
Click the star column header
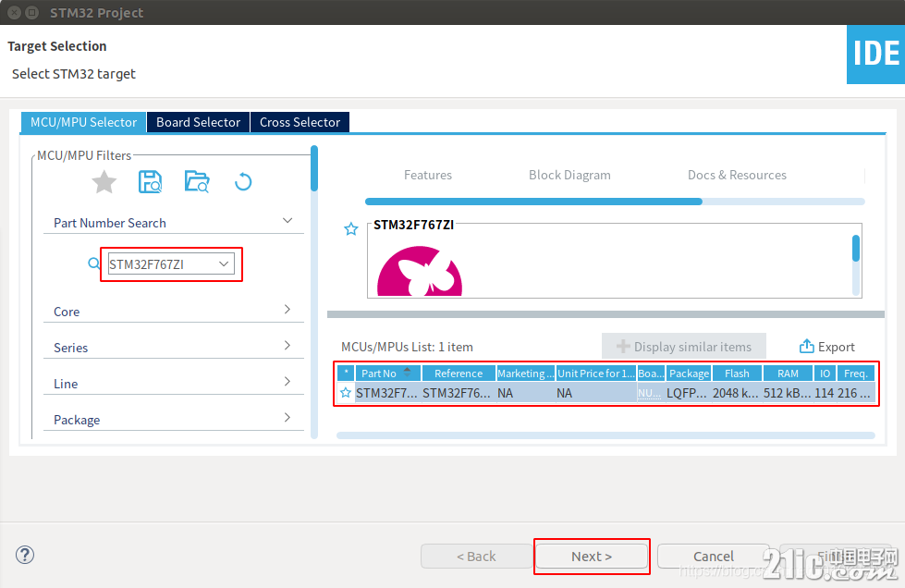pyautogui.click(x=346, y=374)
